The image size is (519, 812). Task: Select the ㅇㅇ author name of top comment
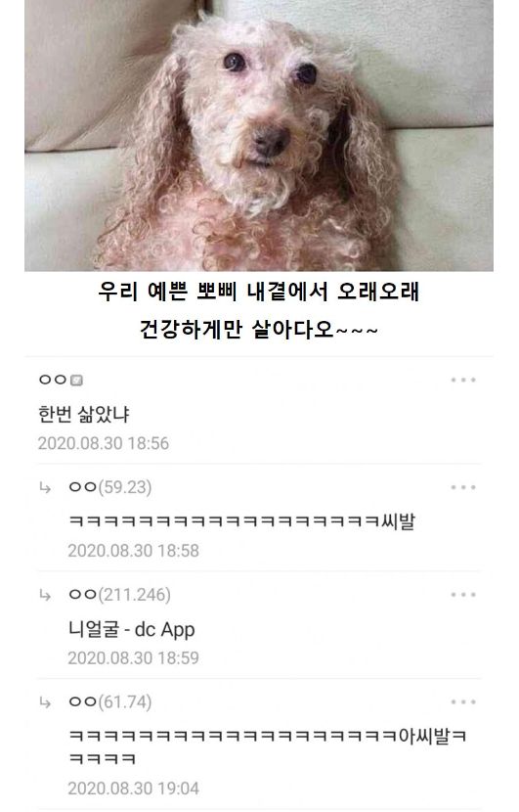click(x=53, y=380)
